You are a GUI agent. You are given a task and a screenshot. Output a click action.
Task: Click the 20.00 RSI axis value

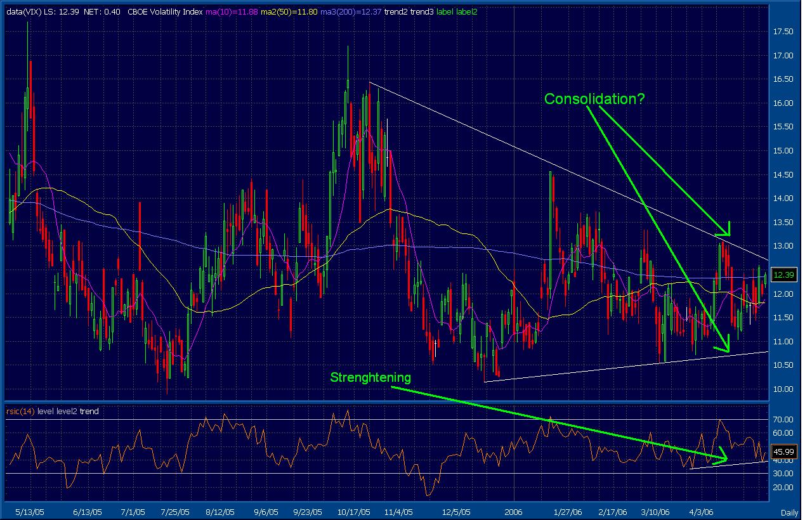click(783, 487)
